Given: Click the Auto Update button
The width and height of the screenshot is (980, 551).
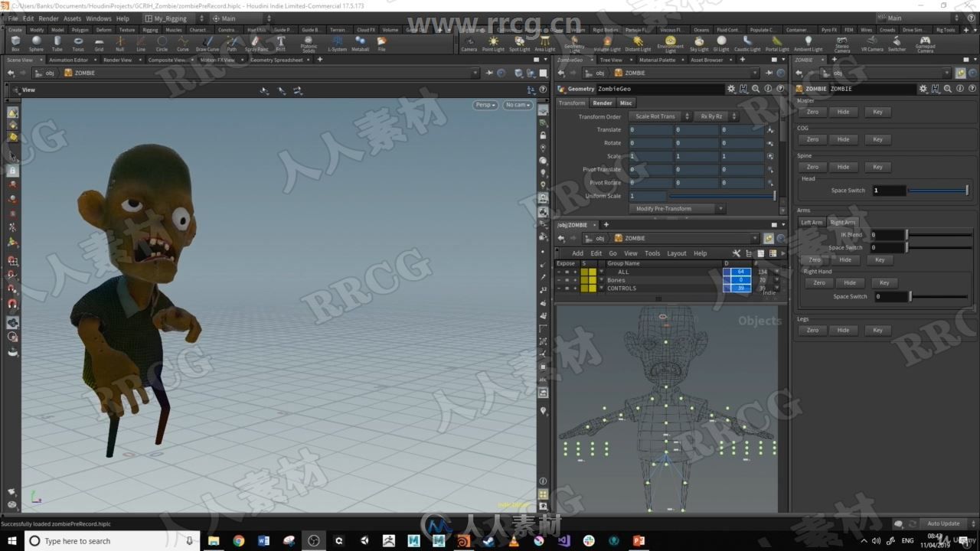Looking at the screenshot, I should (x=943, y=523).
